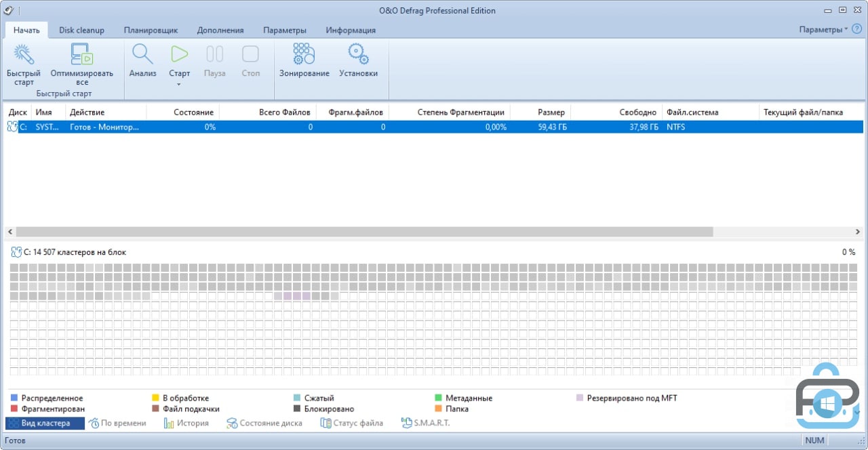This screenshot has width=868, height=450.
Task: Sort by Фрагм.файлов column header
Action: [x=353, y=112]
